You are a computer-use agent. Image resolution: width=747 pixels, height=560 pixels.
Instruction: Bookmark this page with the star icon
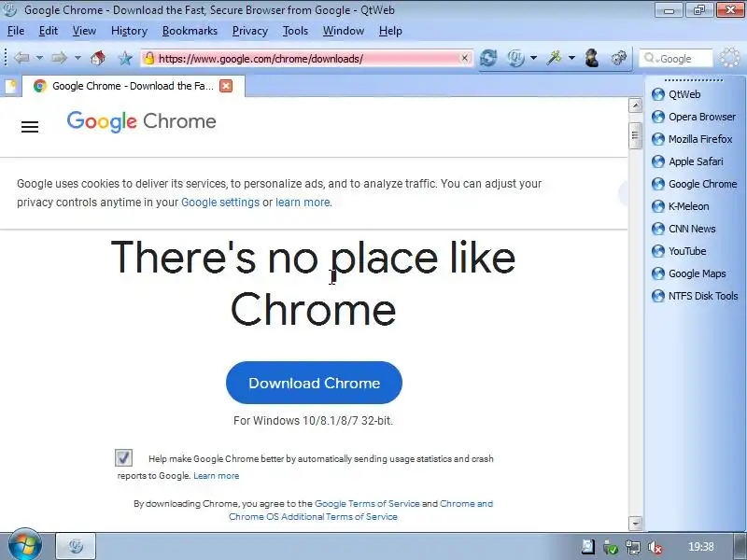point(125,59)
